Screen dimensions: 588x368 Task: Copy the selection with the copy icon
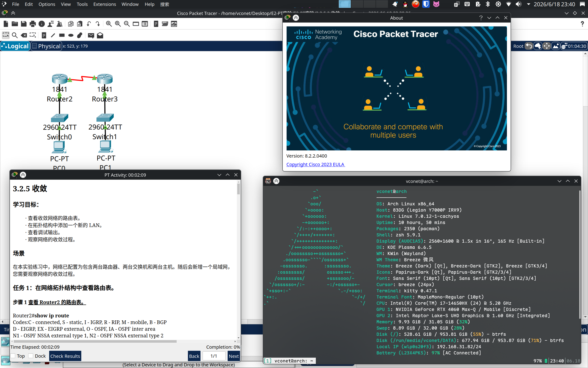tap(71, 24)
